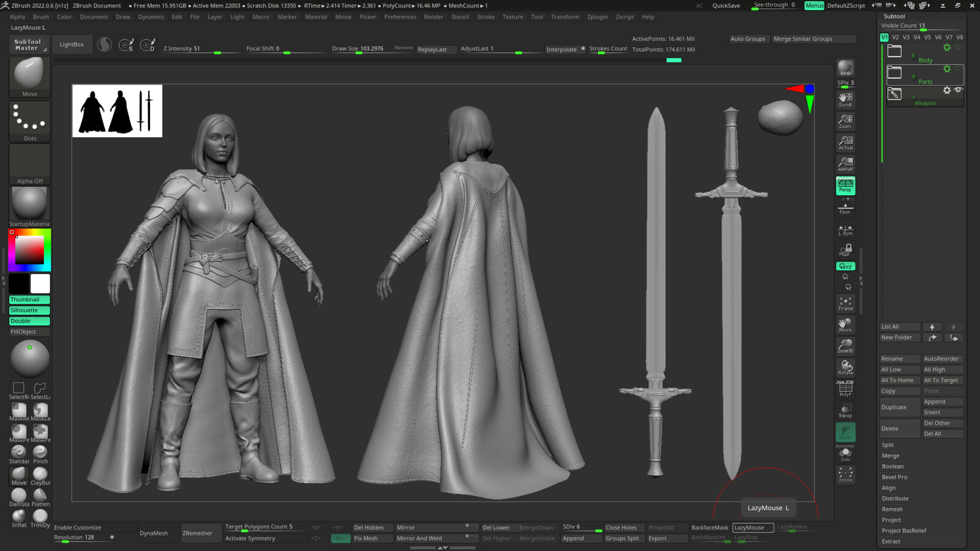This screenshot has height=551, width=980.
Task: Adjust the Z Intensity slider
Action: click(201, 49)
